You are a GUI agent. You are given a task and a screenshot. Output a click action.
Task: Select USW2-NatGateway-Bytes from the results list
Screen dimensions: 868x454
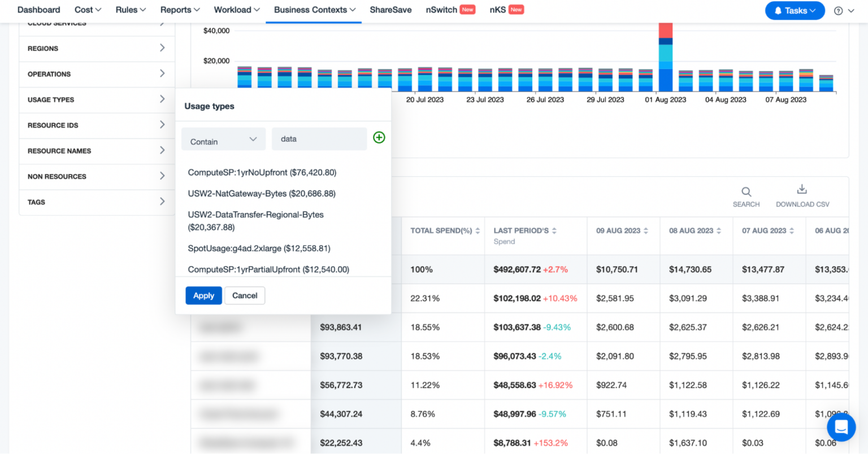(x=262, y=193)
